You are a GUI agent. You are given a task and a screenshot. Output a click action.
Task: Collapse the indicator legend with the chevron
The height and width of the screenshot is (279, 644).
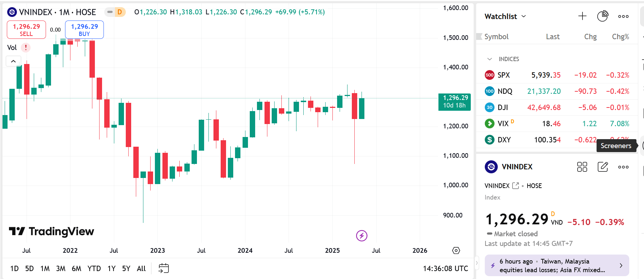click(13, 61)
